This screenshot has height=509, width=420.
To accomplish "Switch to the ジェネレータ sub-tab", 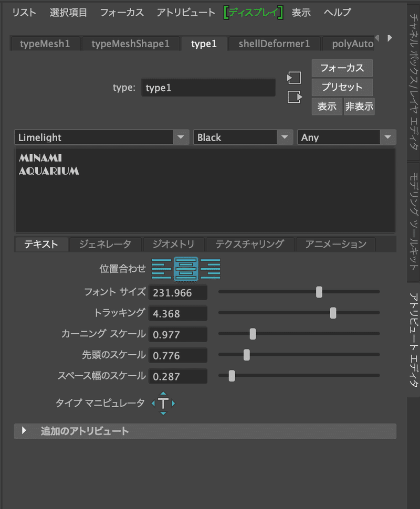I will point(106,244).
